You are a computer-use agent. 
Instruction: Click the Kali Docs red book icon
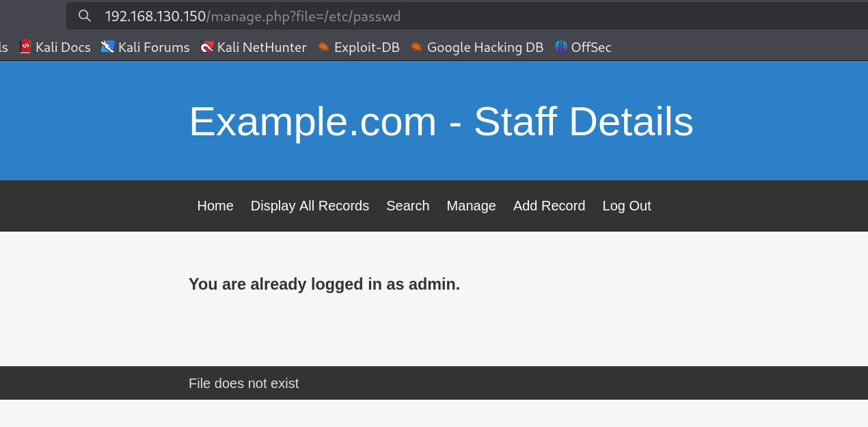(25, 47)
